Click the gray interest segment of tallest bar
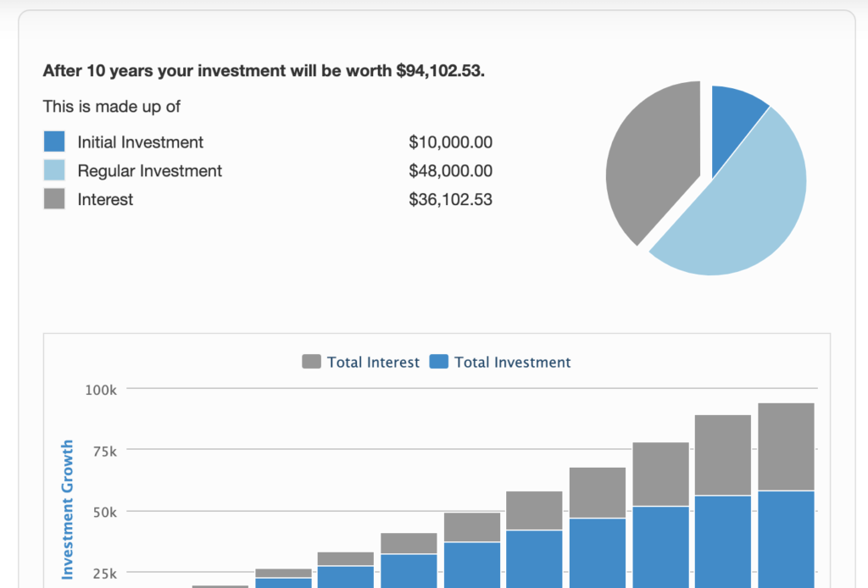868x588 pixels. click(786, 447)
